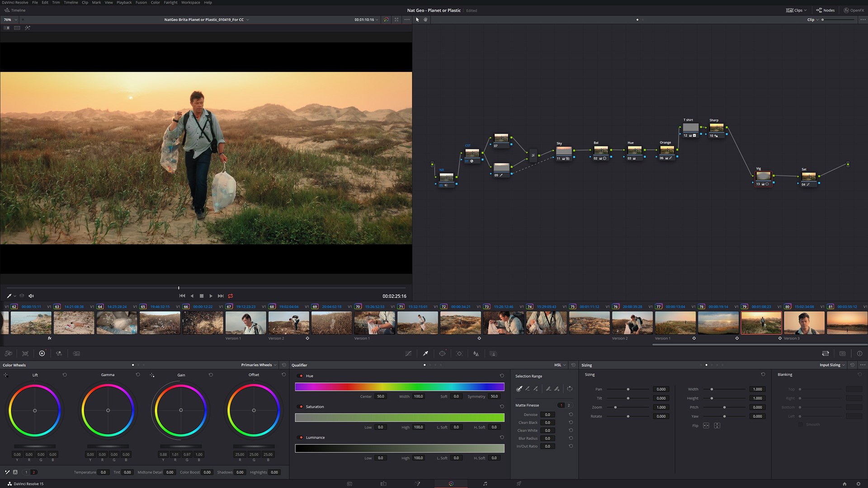Open the Qualifier eyedropper palette
868x488 pixels.
(425, 354)
